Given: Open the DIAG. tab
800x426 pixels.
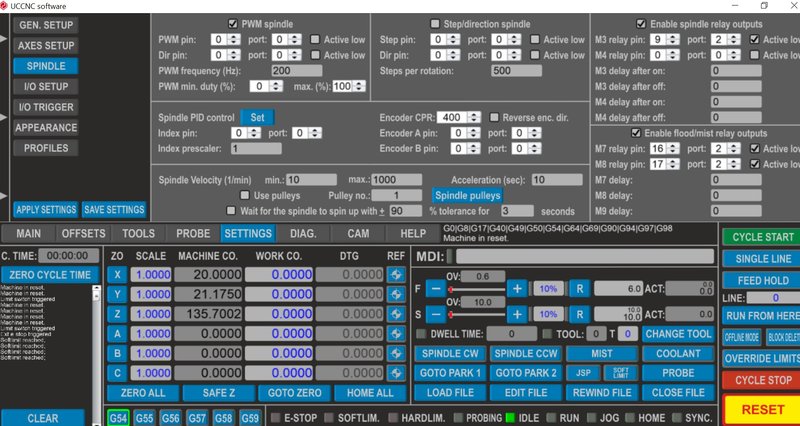Looking at the screenshot, I should pyautogui.click(x=304, y=234).
